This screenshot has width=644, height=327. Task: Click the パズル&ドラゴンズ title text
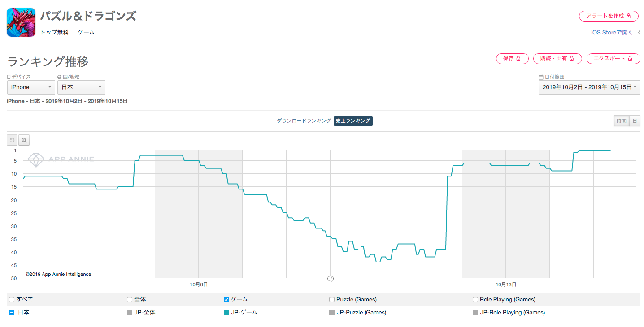tap(88, 16)
